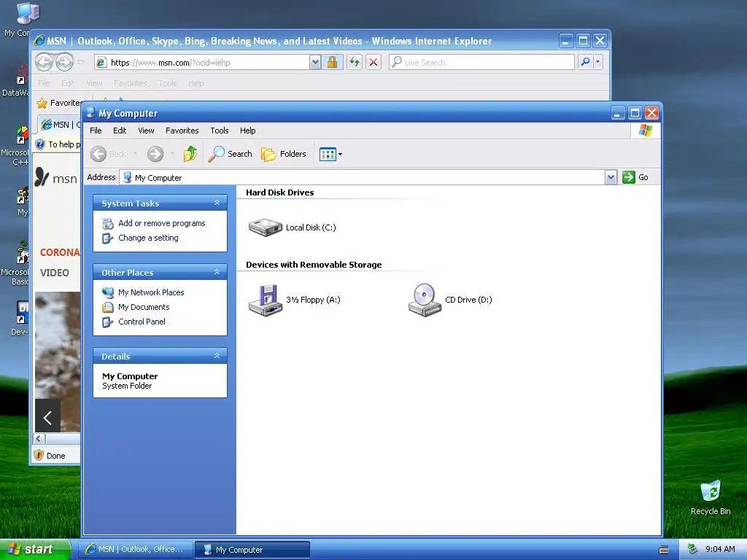This screenshot has height=560, width=747.
Task: Go to My Documents in Other Places
Action: click(144, 307)
